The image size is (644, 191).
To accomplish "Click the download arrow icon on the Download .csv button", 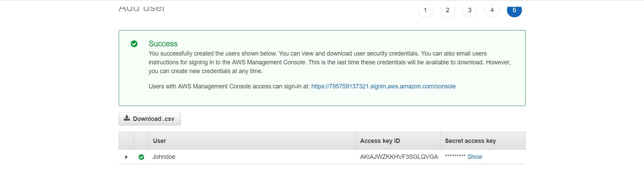I will 127,118.
